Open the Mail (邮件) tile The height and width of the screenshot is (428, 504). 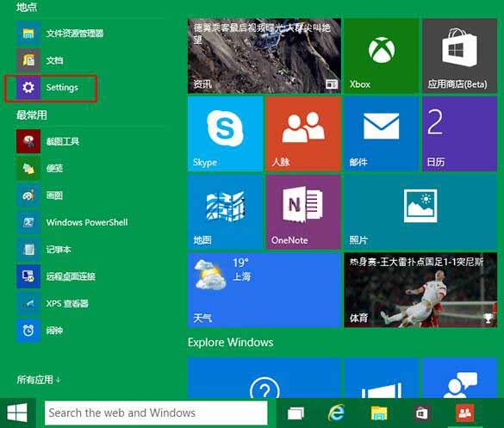point(381,133)
